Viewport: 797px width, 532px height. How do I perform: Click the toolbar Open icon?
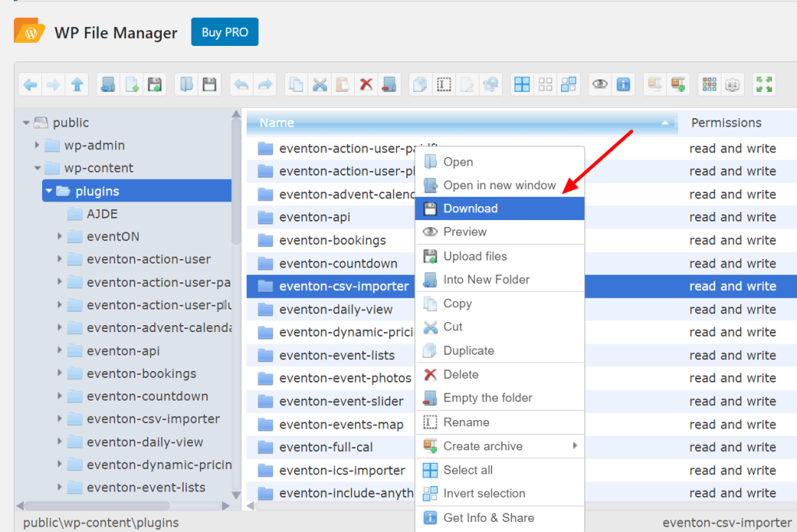point(186,84)
